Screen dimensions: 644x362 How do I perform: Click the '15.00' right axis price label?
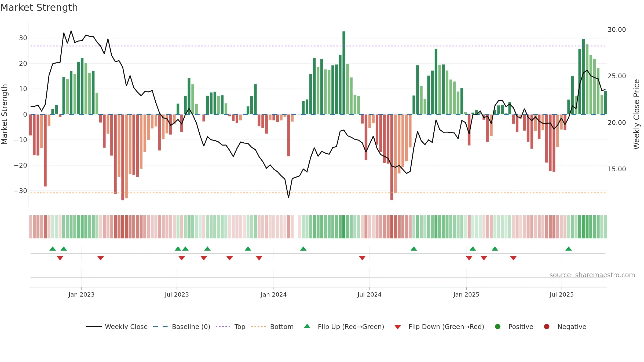(x=617, y=169)
